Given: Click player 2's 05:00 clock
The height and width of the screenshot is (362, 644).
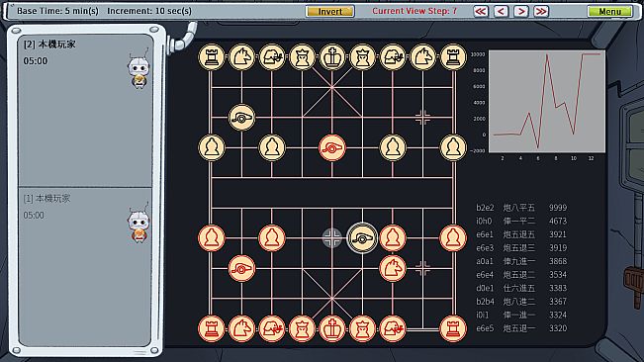Looking at the screenshot, I should [x=36, y=61].
